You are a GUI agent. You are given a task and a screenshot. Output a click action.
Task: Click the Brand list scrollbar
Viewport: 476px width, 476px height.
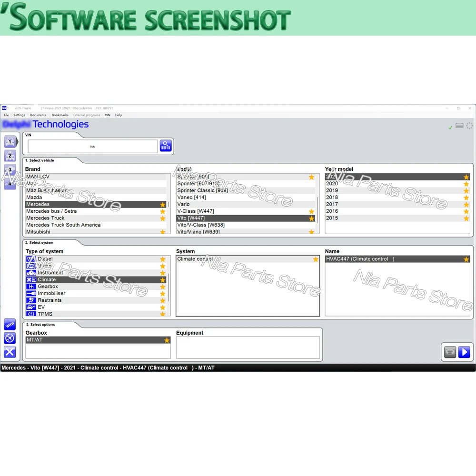point(169,203)
